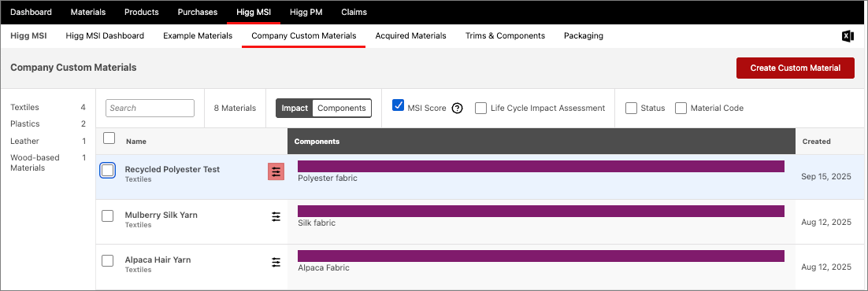
Task: Click the 'Sep 15, 2025' date
Action: point(826,177)
